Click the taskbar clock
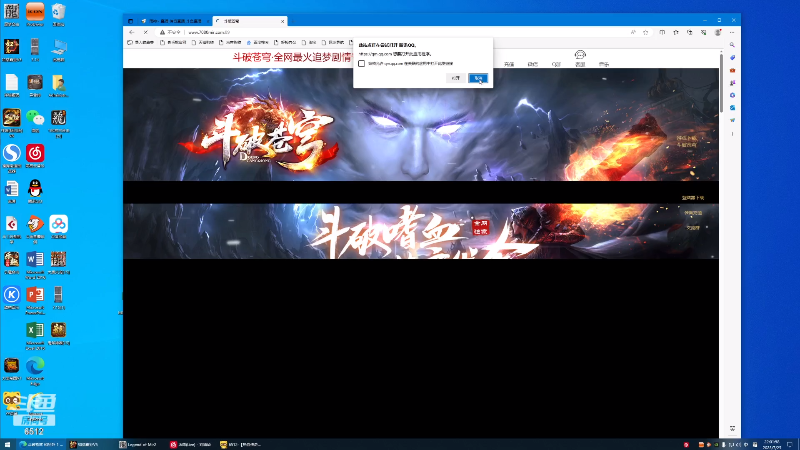The width and height of the screenshot is (800, 450). coord(771,444)
